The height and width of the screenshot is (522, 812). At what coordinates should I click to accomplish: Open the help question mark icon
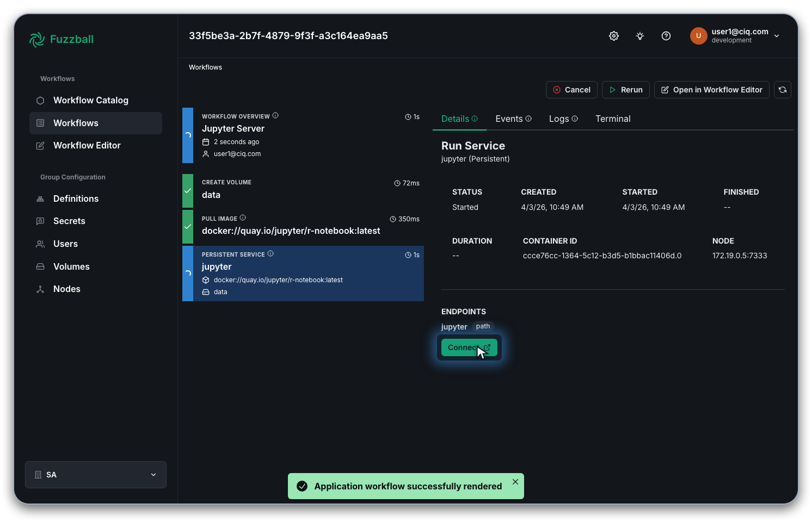[x=666, y=36]
